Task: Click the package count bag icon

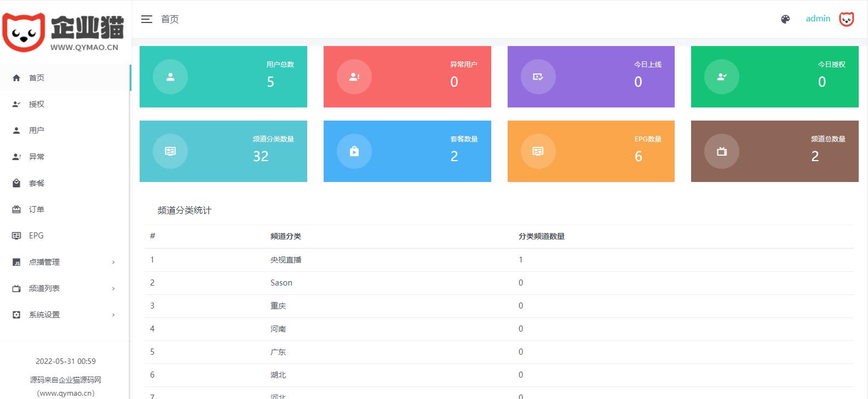Action: [x=354, y=151]
